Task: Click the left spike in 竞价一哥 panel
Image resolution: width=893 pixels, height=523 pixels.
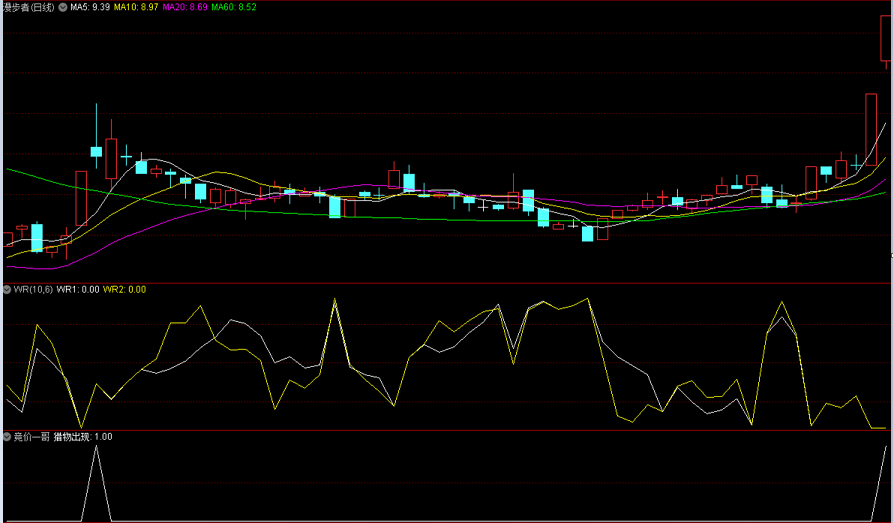Action: [x=96, y=483]
